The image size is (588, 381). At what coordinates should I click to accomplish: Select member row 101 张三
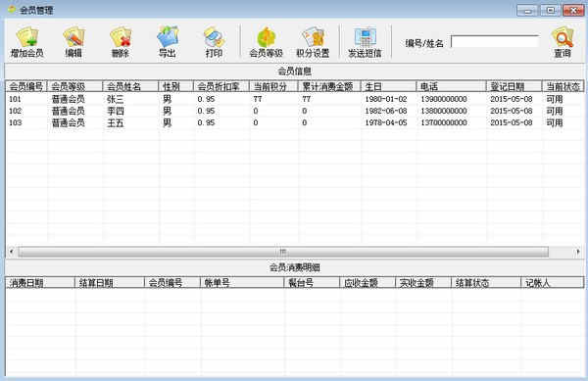(x=294, y=99)
